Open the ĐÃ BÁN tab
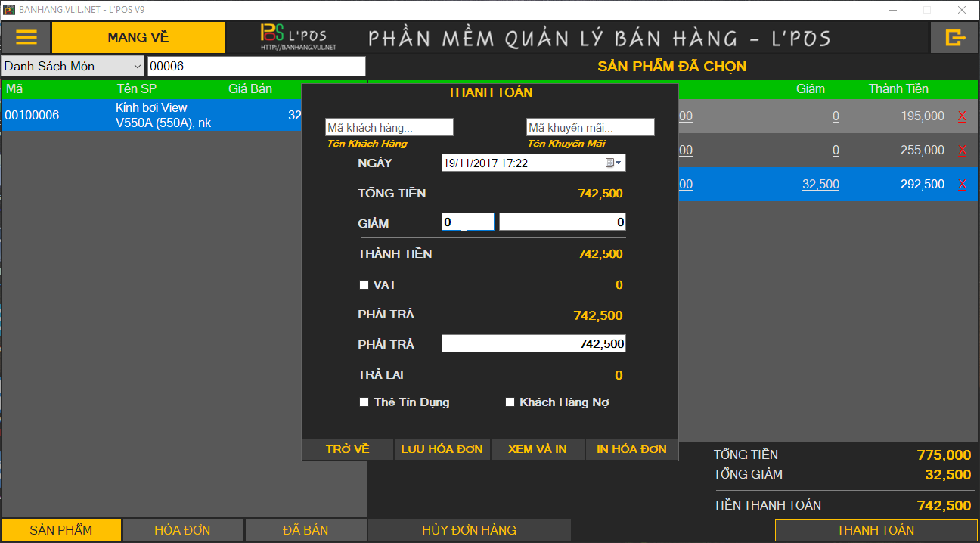 tap(305, 530)
